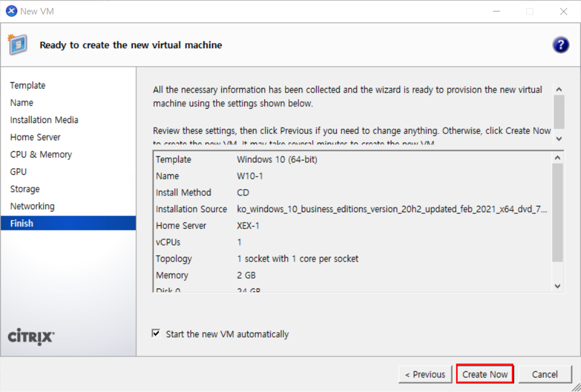Click the CD install method value
Image resolution: width=581 pixels, height=392 pixels.
[243, 193]
